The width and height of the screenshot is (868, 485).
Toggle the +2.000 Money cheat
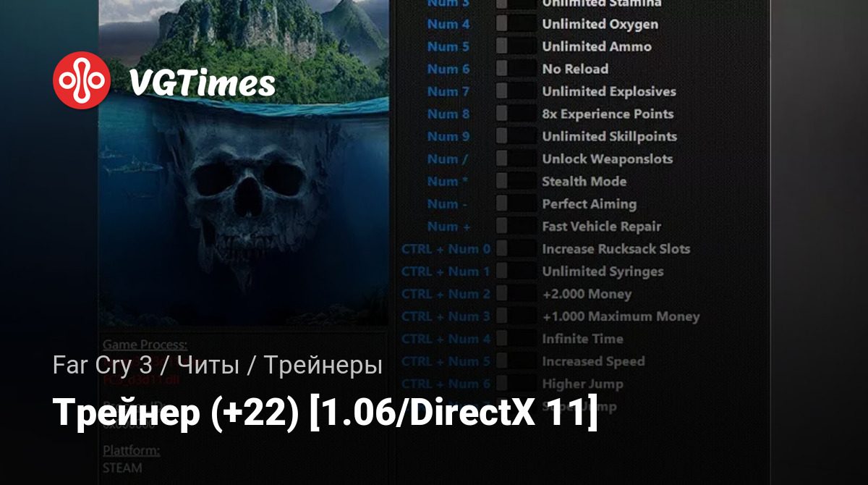(516, 294)
